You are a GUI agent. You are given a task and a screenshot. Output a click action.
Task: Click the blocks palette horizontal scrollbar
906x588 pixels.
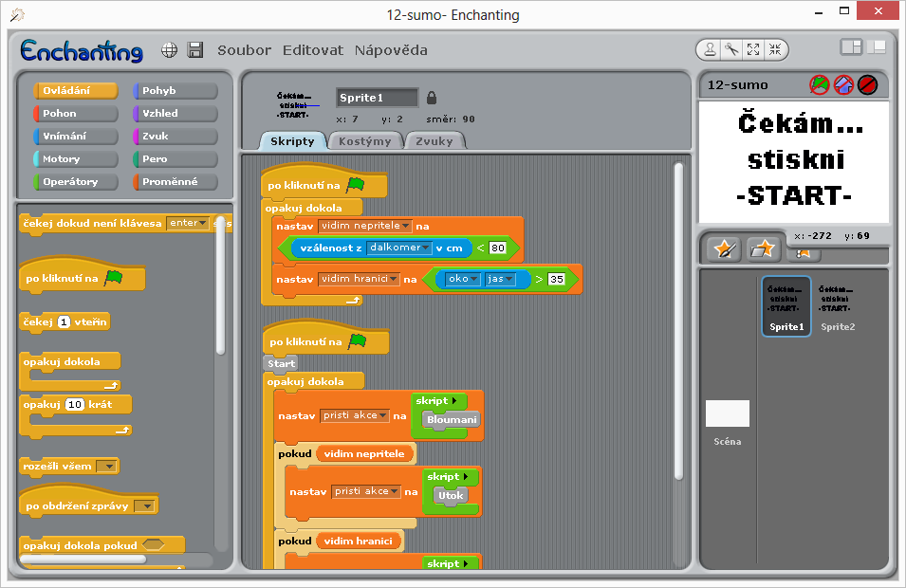83,560
